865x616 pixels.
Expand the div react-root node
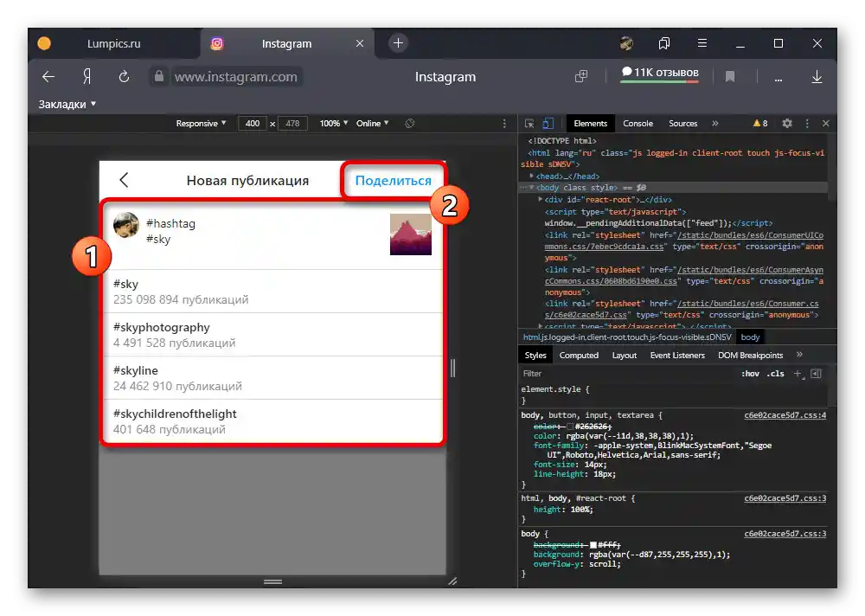[540, 199]
